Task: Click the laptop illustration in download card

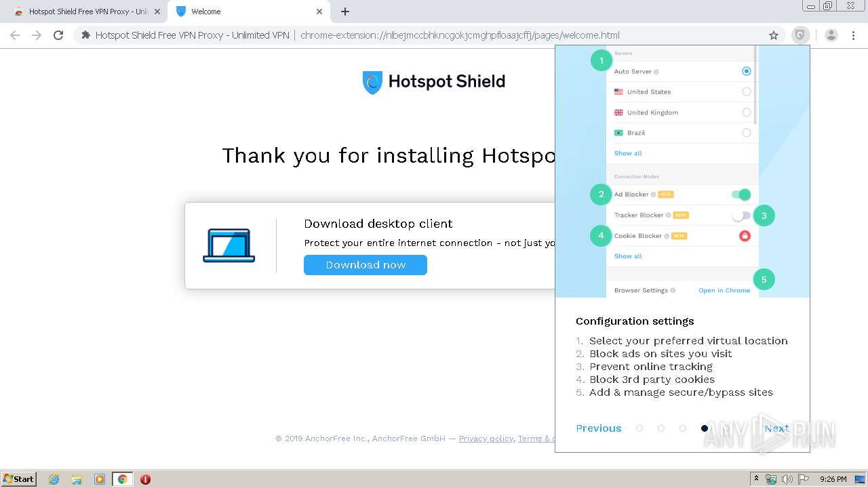Action: coord(229,245)
